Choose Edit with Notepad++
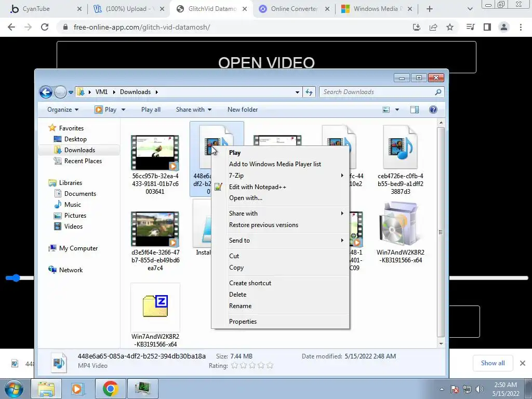This screenshot has width=532, height=399. [x=280, y=187]
